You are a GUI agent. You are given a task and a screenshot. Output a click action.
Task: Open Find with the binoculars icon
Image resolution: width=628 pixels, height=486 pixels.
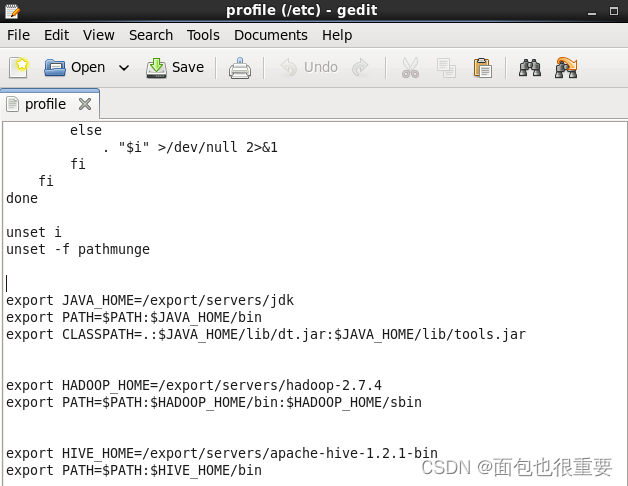530,68
